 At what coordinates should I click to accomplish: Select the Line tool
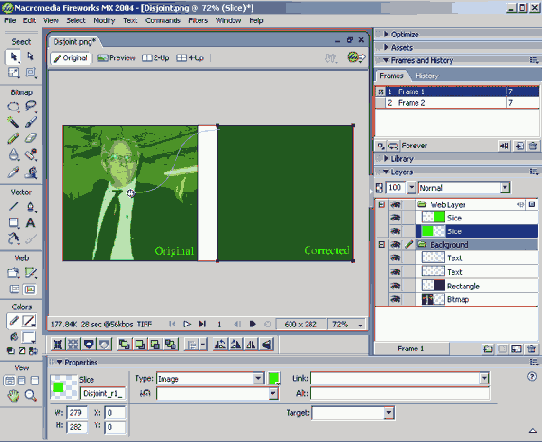13,207
